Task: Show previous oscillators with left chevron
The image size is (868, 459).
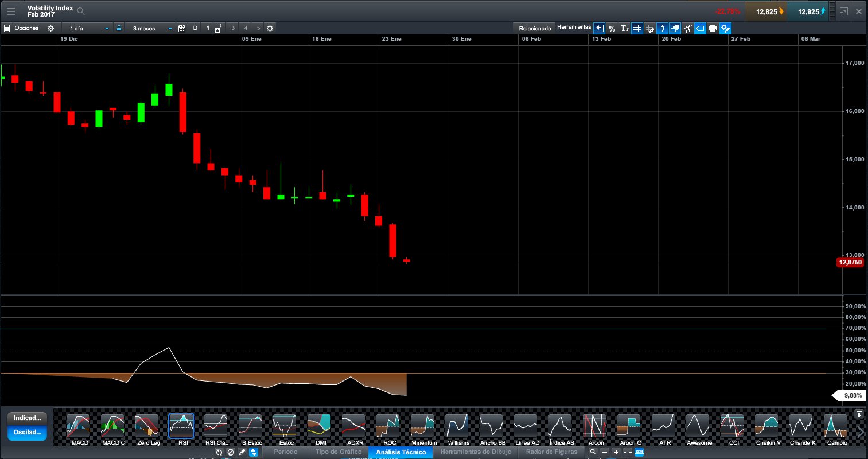Action: click(x=58, y=431)
